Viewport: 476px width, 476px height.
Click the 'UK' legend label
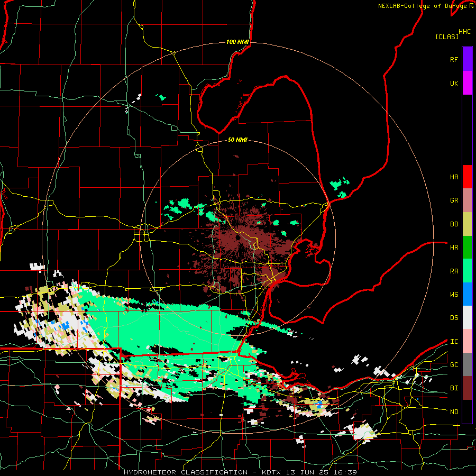coord(454,84)
